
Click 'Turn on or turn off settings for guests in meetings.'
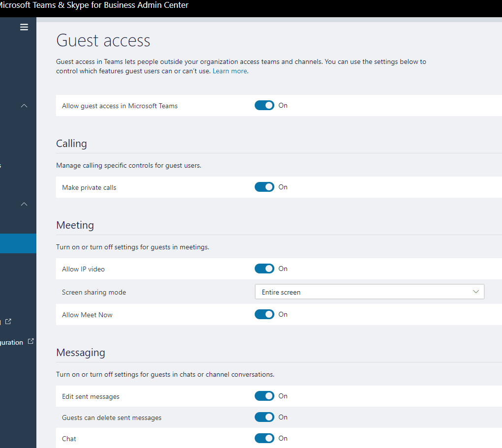coord(133,247)
